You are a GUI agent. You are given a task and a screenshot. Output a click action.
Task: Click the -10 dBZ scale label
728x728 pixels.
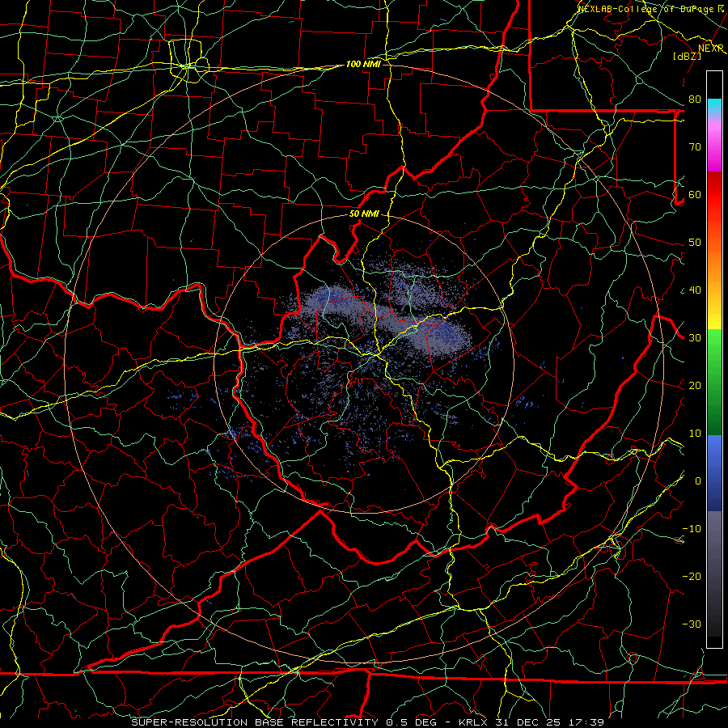[x=692, y=529]
